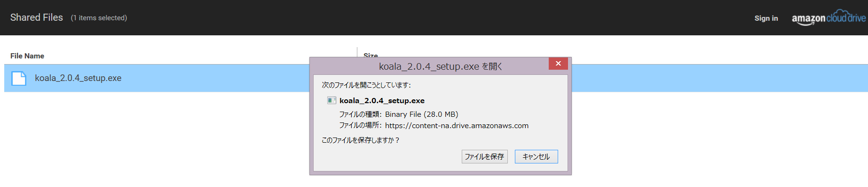This screenshot has width=868, height=187.
Task: Click the "Binary File (28.0 MB)" text
Action: [x=421, y=114]
